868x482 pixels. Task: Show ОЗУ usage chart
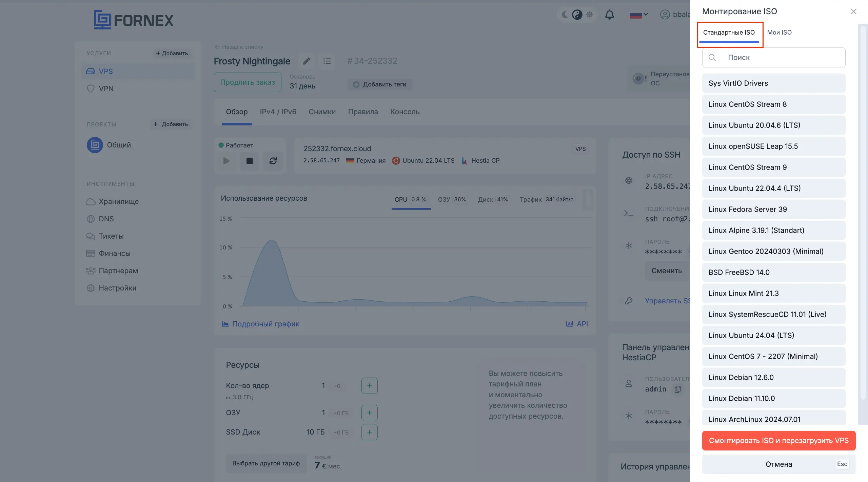pos(452,200)
